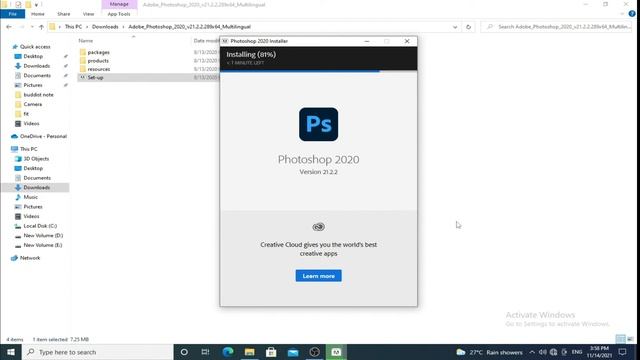This screenshot has height=360, width=640.
Task: Open Microsoft Store taskbar icon
Action: 271,352
